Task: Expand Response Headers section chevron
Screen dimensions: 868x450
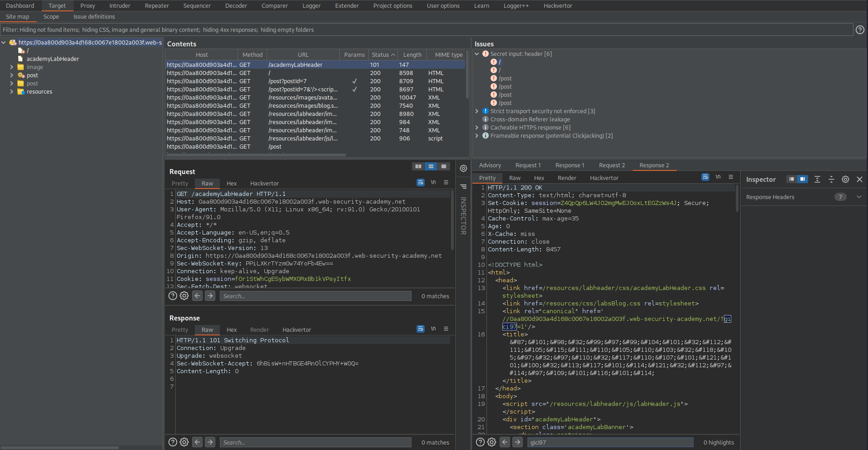Action: click(859, 197)
